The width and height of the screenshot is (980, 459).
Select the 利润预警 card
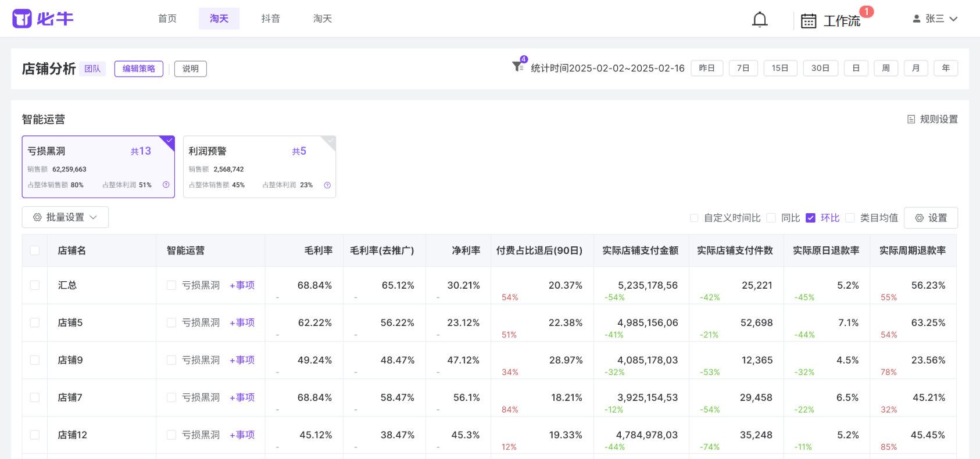click(259, 167)
